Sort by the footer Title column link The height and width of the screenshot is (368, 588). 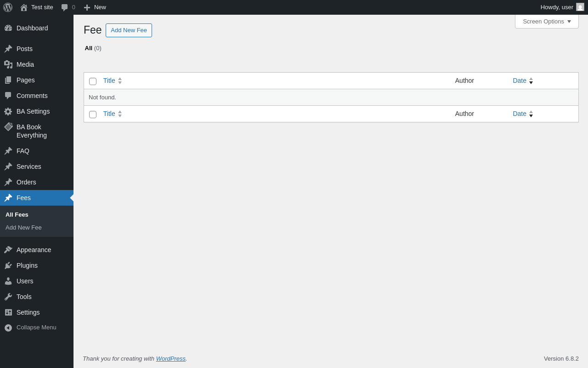tap(109, 114)
